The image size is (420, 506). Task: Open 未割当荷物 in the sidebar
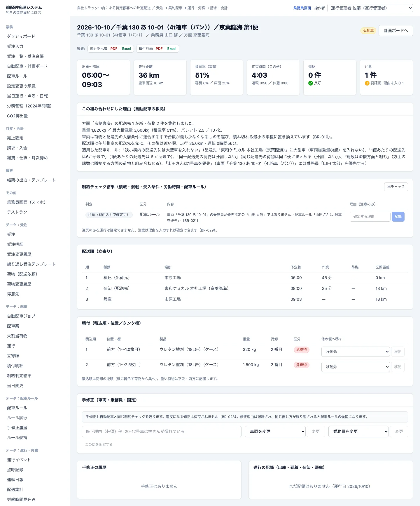(x=17, y=336)
